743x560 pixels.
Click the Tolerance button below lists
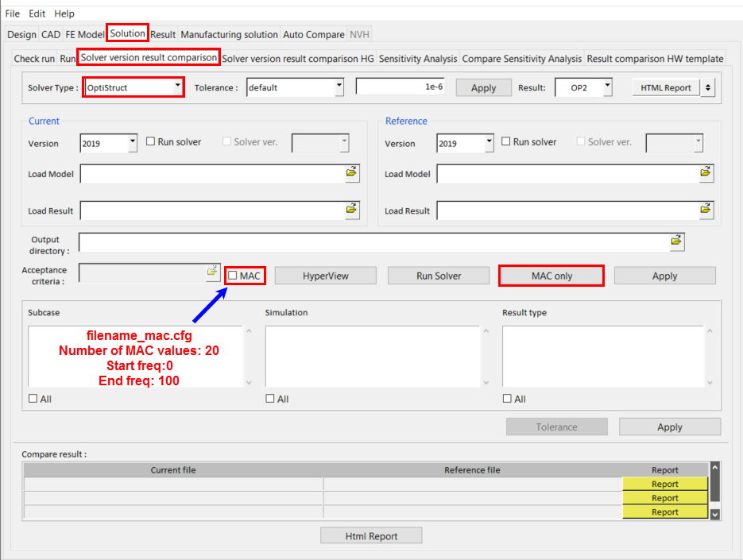point(557,427)
